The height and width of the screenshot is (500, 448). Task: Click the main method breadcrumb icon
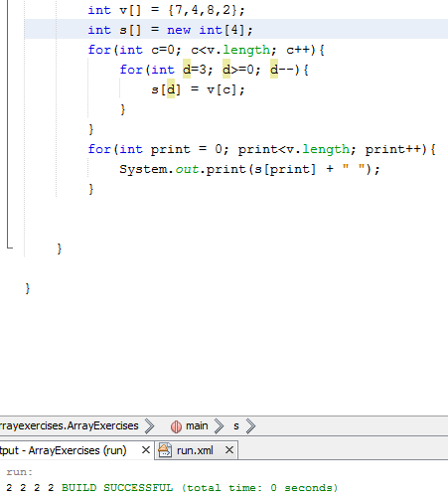(x=176, y=426)
